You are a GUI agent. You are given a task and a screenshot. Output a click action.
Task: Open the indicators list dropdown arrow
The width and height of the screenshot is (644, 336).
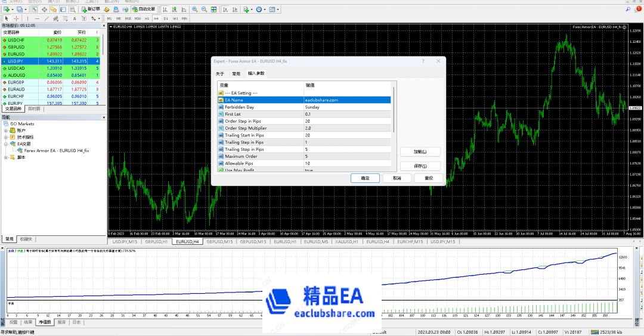pyautogui.click(x=252, y=10)
